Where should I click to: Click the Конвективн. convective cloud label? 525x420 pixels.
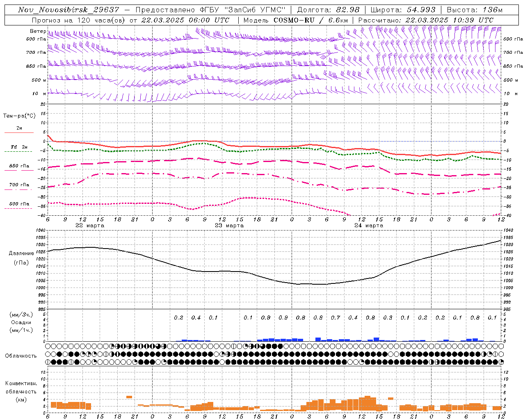click(x=21, y=383)
